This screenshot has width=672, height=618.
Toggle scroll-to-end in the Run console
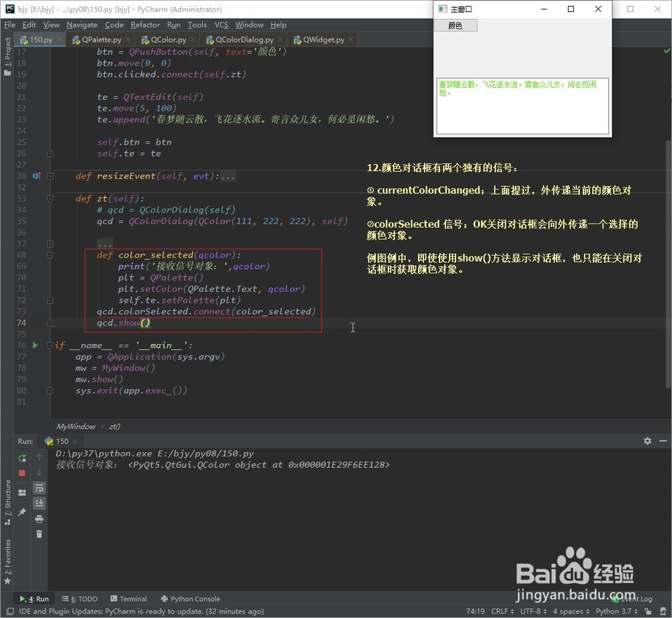39,503
